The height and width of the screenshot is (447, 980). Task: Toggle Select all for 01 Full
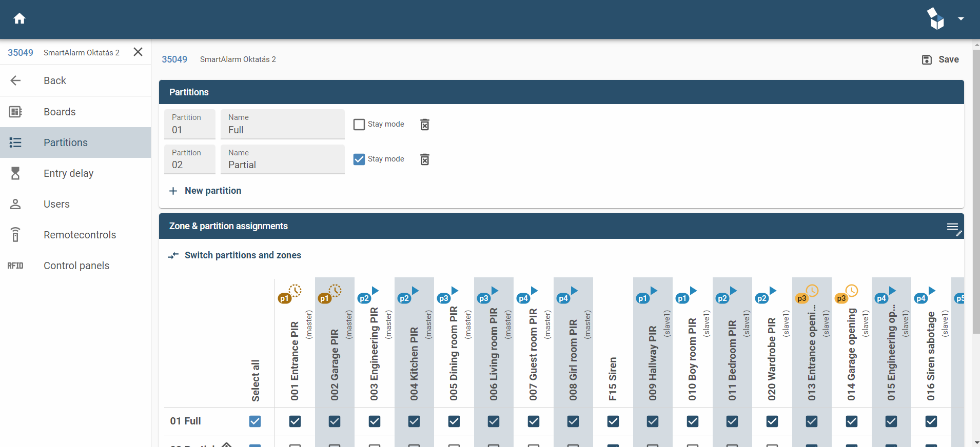pyautogui.click(x=255, y=421)
